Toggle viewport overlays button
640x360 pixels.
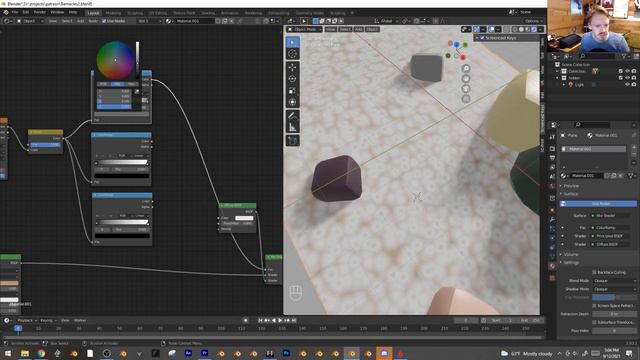[491, 29]
